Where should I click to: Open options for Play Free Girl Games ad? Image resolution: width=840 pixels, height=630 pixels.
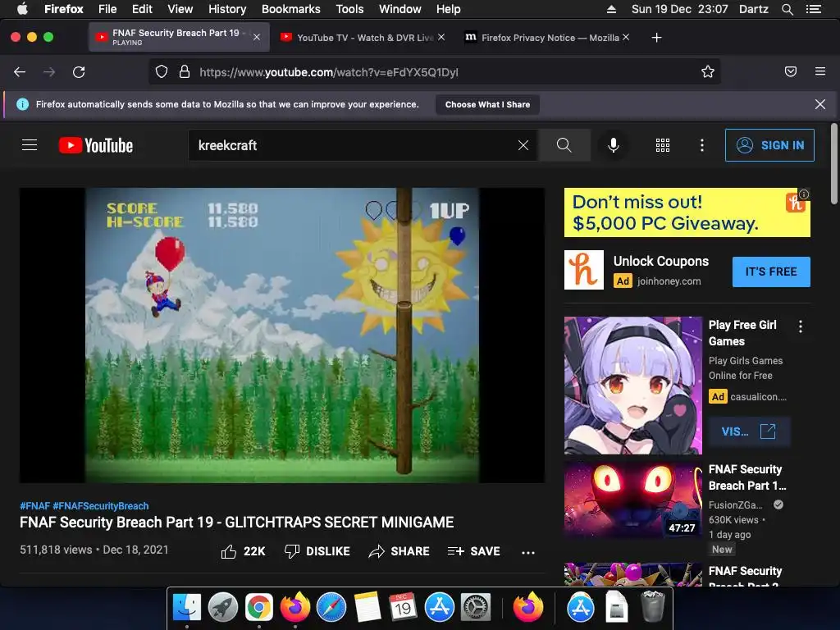801,326
